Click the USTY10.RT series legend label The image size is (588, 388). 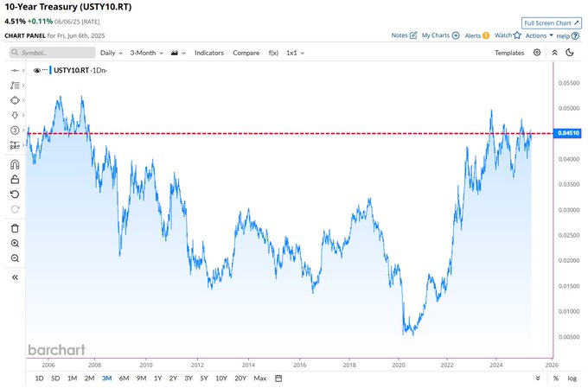click(x=71, y=71)
